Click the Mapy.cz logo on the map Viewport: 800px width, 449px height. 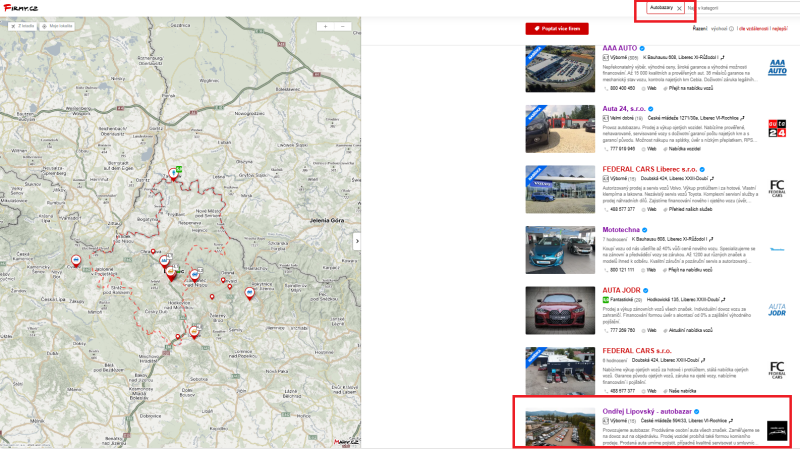click(x=346, y=442)
